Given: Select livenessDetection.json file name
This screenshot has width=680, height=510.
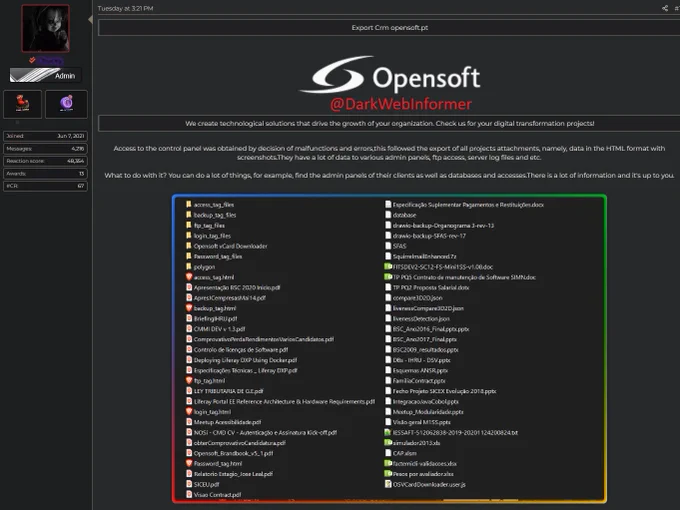Looking at the screenshot, I should tap(421, 319).
